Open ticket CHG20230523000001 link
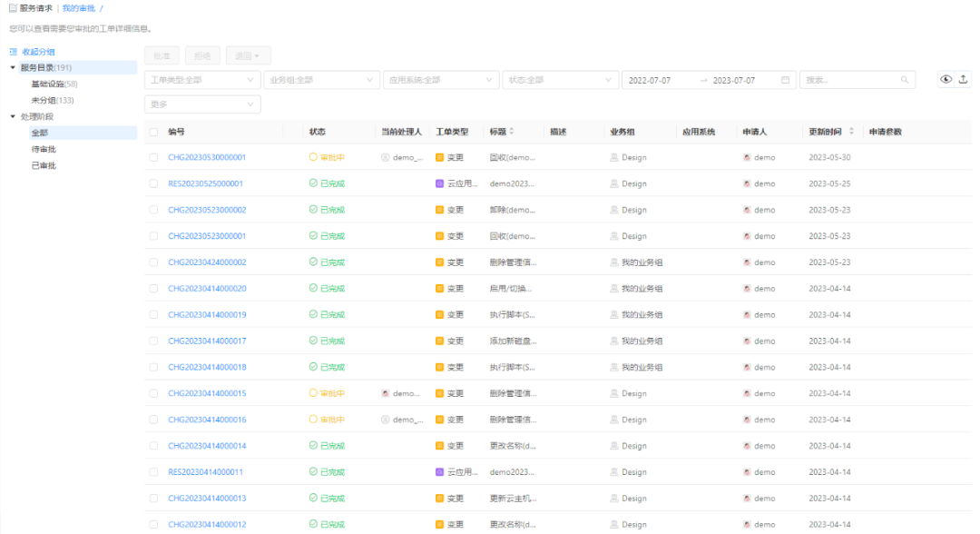This screenshot has height=534, width=980. click(207, 236)
